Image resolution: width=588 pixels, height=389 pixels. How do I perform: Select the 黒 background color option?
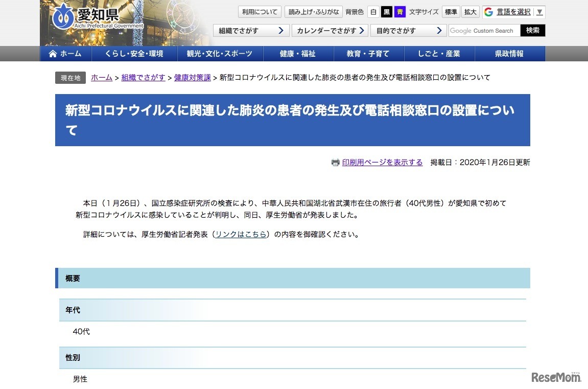(387, 11)
